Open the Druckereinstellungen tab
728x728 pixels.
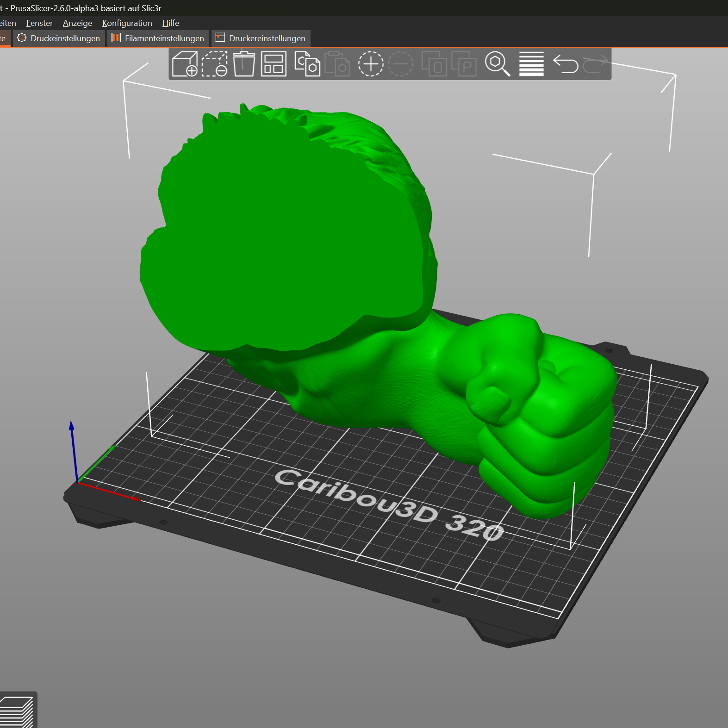tap(261, 38)
